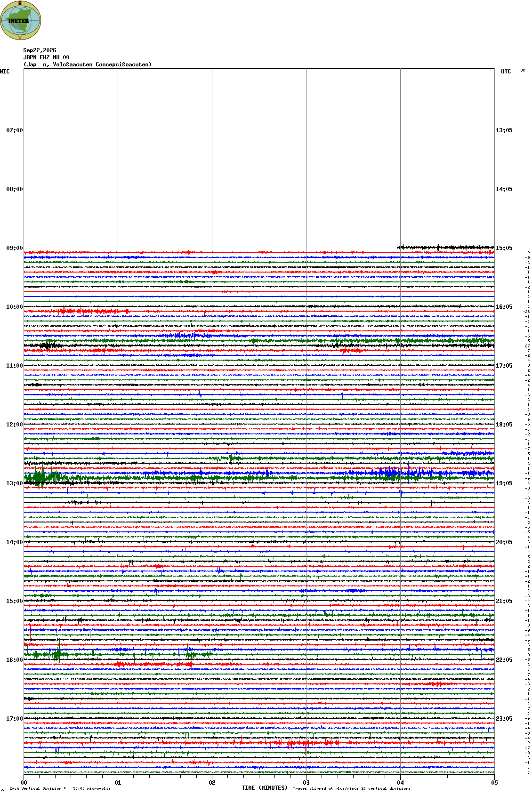Select the Sep22,2026 date label
The height and width of the screenshot is (795, 532).
40,50
